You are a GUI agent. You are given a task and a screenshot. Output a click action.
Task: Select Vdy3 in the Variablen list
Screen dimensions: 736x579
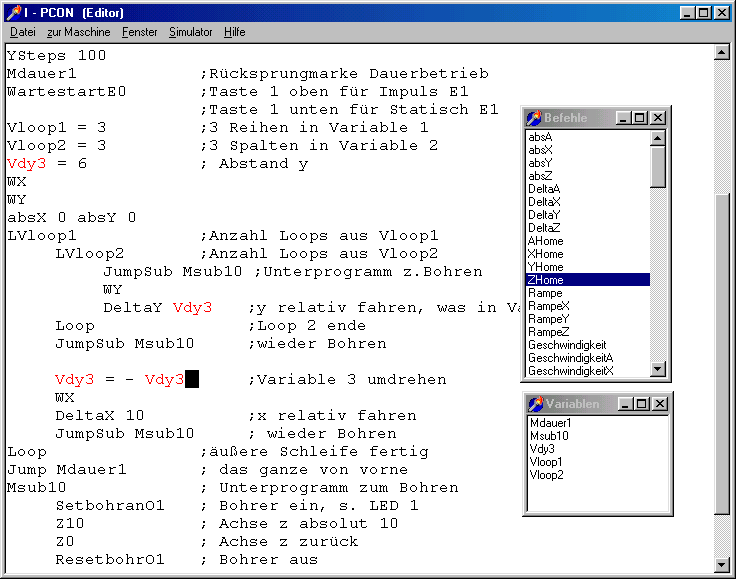tap(541, 449)
